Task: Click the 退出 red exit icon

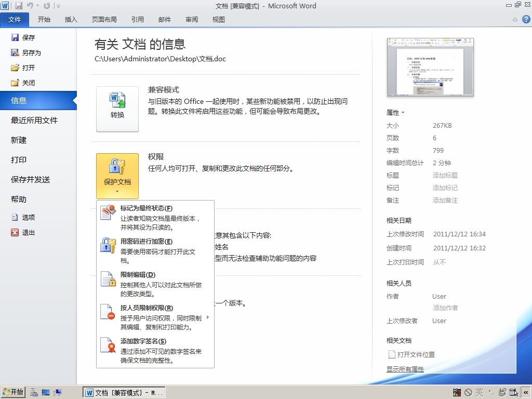Action: click(15, 232)
